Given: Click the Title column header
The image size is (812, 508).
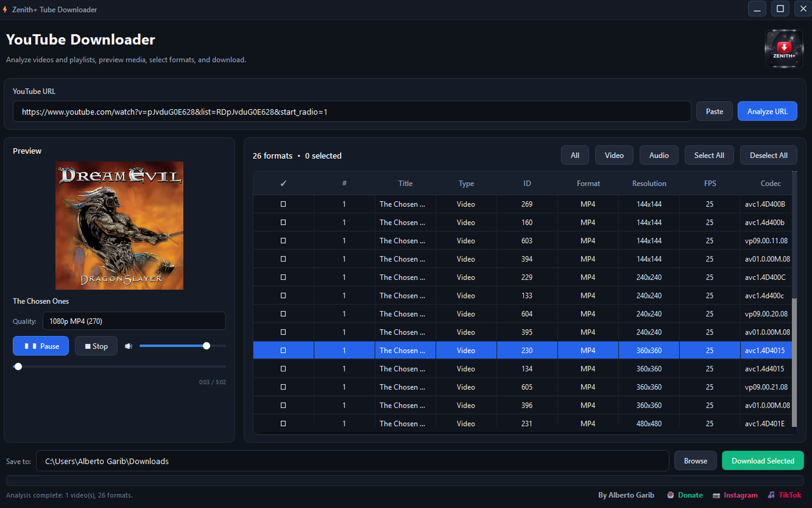Looking at the screenshot, I should click(x=405, y=184).
